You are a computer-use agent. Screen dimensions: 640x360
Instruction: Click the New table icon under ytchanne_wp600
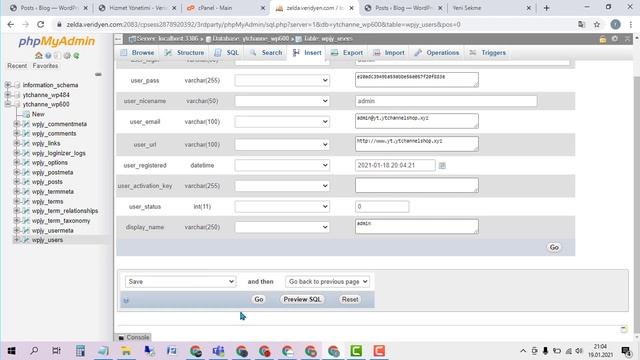point(26,114)
